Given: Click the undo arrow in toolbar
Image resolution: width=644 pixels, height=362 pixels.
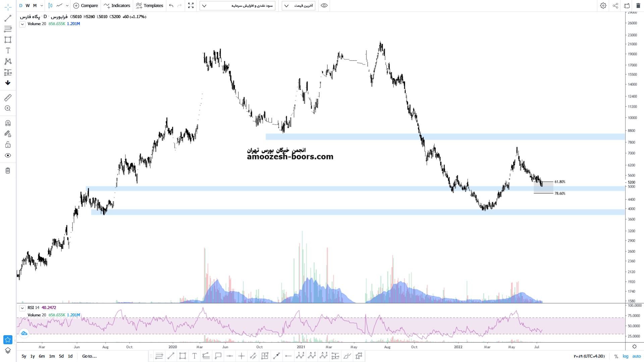Looking at the screenshot, I should tap(171, 6).
